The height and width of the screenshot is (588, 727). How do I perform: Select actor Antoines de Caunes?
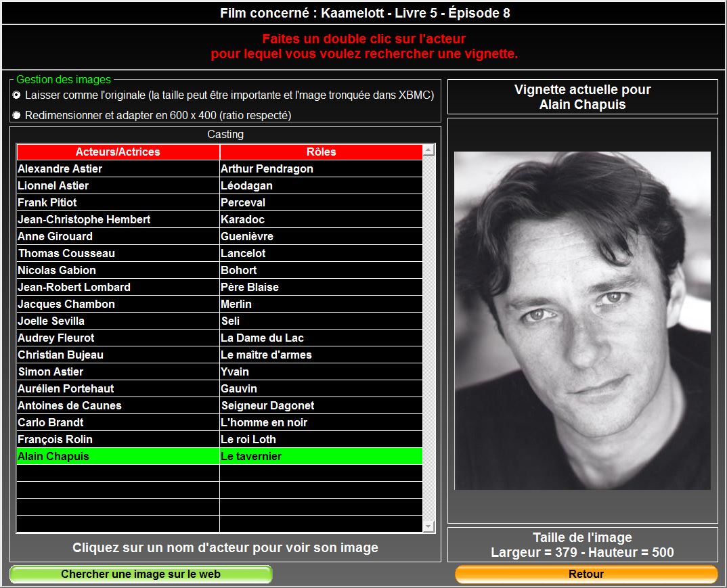click(x=118, y=405)
